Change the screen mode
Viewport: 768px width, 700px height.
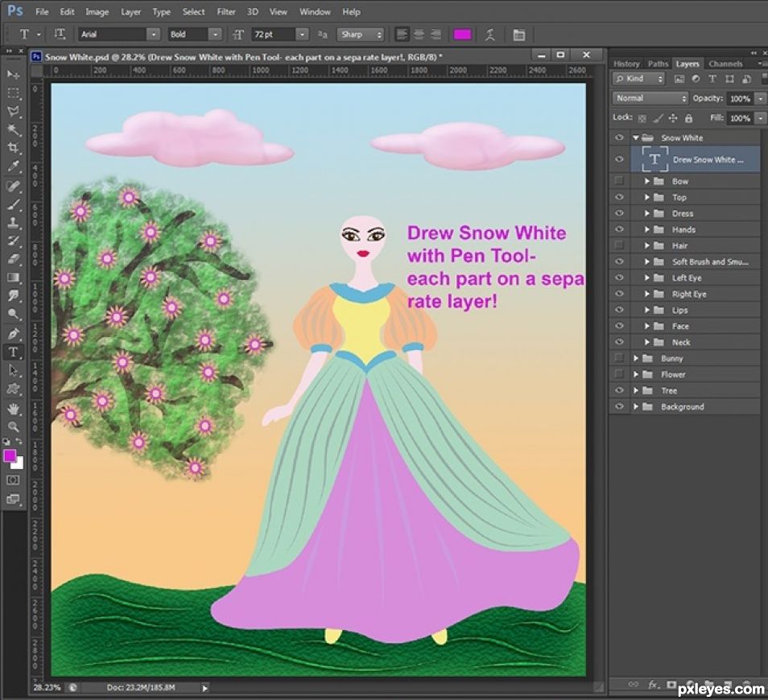click(x=13, y=499)
